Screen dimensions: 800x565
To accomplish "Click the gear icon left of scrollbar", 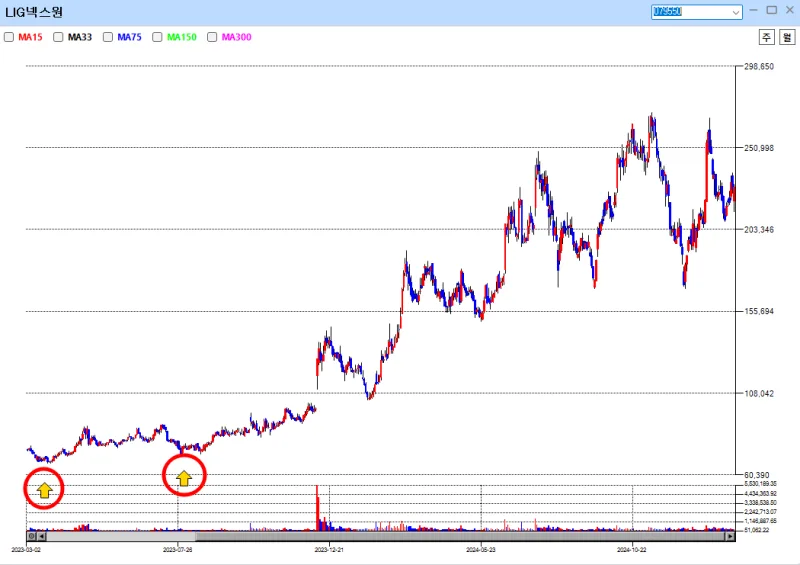I will [31, 537].
